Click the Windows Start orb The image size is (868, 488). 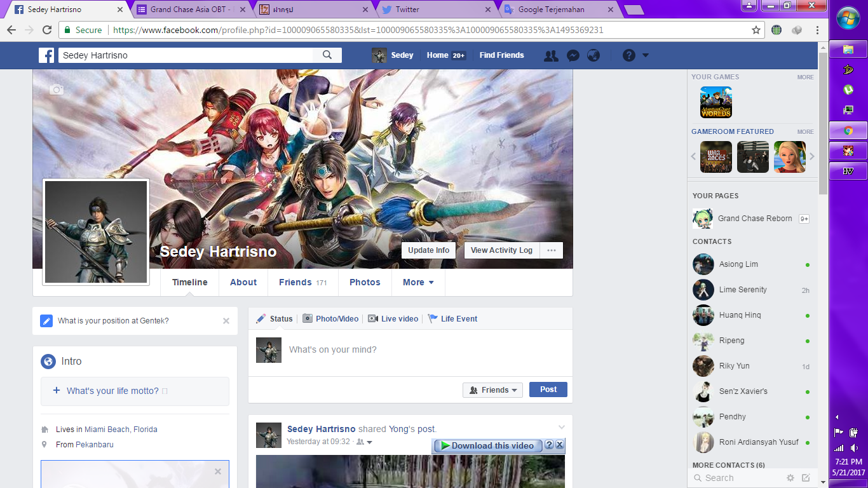[x=848, y=18]
